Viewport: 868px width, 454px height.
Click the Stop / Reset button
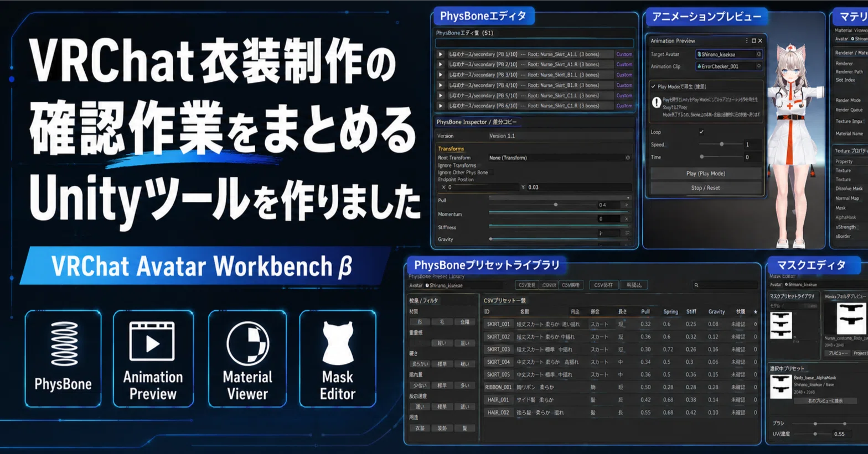705,188
